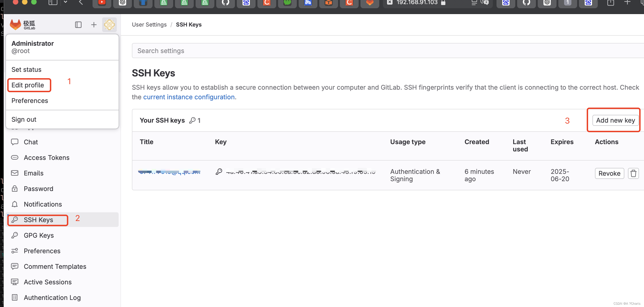The image size is (644, 307).
Task: Open the user avatar menu
Action: tap(109, 24)
